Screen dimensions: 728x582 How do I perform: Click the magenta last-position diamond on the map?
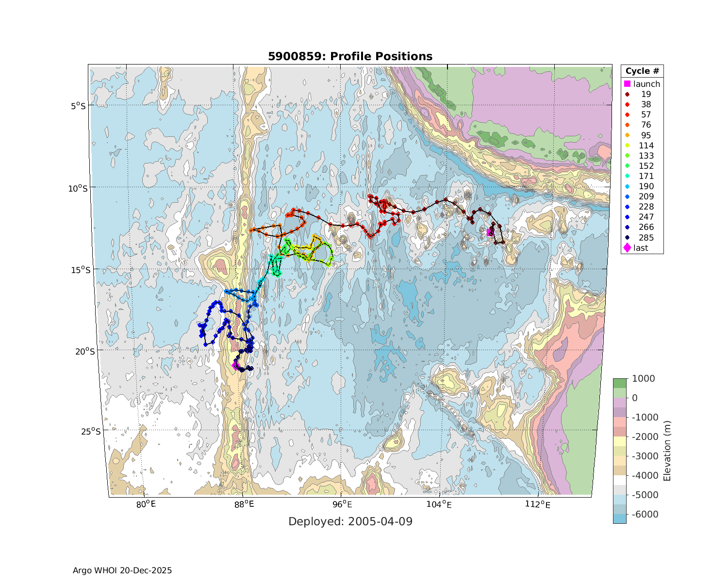click(x=235, y=365)
